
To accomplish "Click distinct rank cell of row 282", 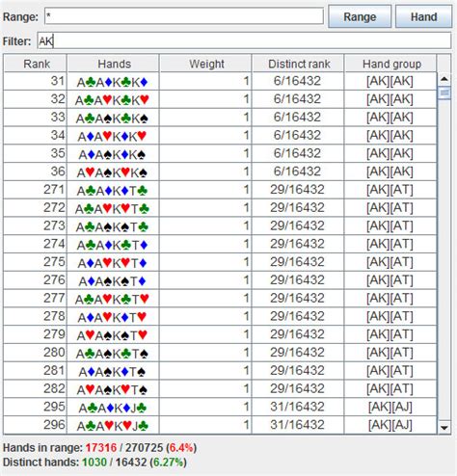I will (x=297, y=389).
